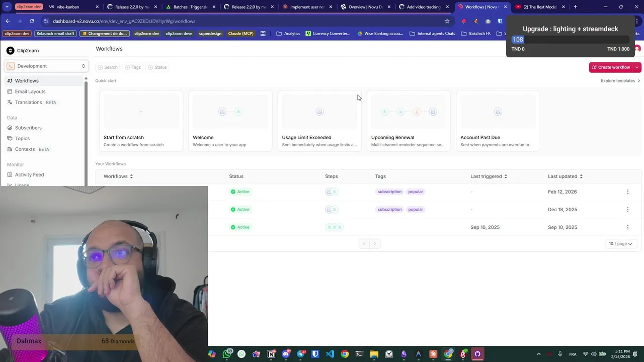Click step icons of Dec 18, 2025 workflow

tap(332, 209)
